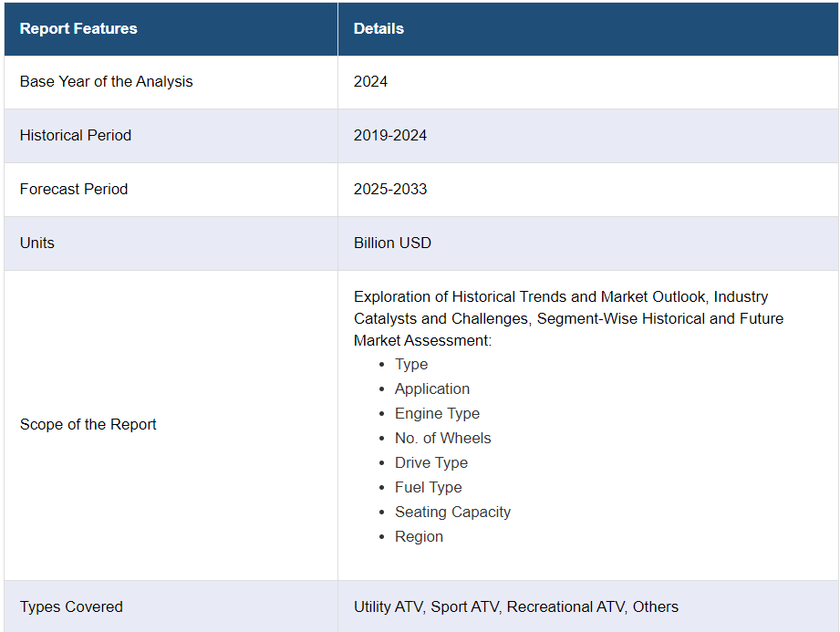Click the No. of Wheels bullet item

coord(442,439)
